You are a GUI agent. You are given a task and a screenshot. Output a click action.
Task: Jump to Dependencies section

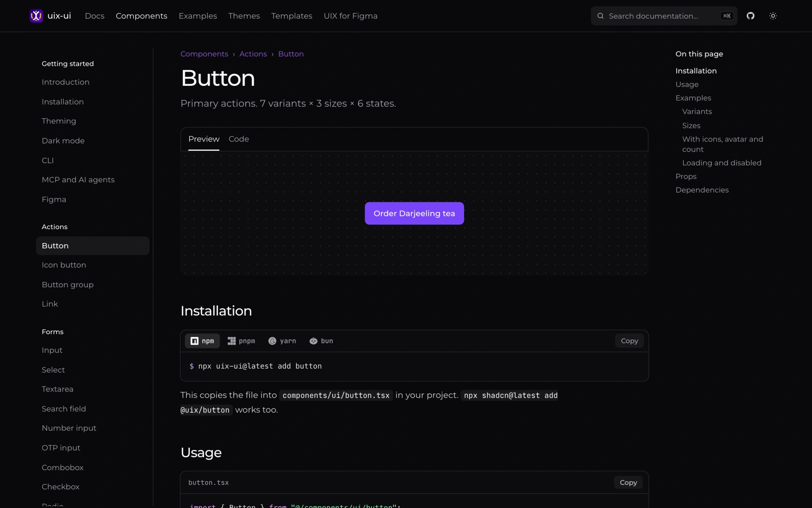coord(702,190)
